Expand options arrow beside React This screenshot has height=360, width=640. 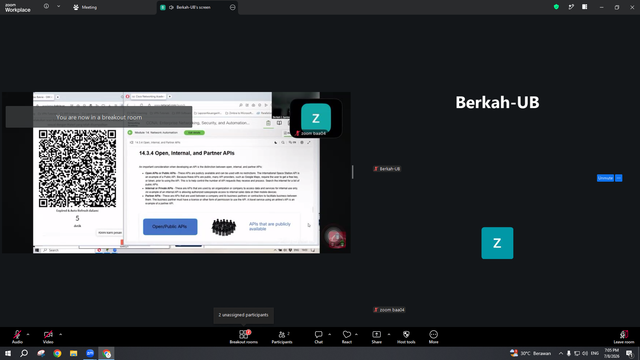356,334
